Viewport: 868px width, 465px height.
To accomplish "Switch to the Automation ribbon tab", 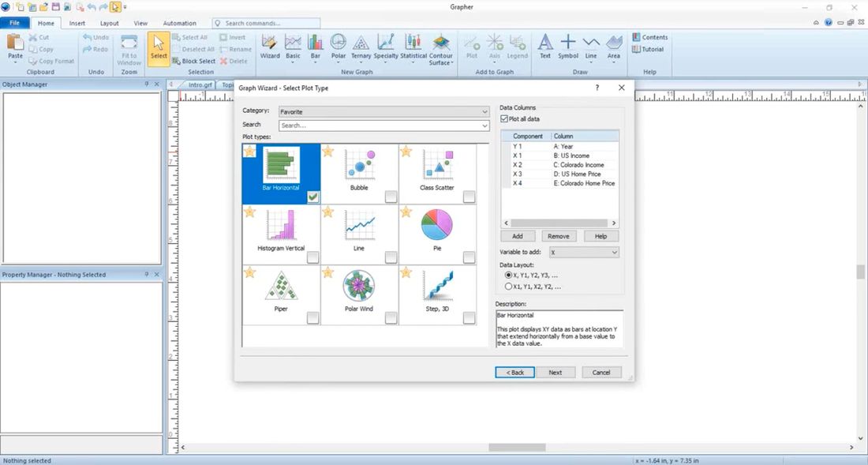I will [179, 23].
